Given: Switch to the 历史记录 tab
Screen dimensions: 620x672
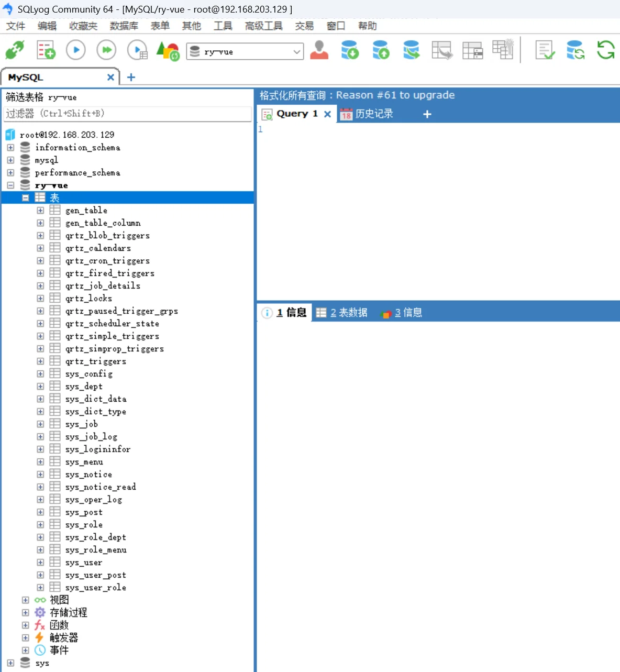Looking at the screenshot, I should (x=367, y=114).
